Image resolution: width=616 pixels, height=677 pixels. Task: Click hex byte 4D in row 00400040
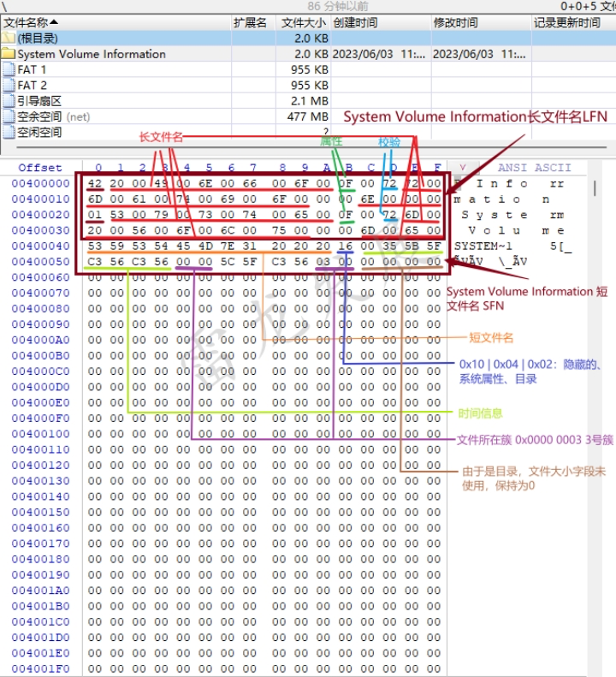point(205,246)
